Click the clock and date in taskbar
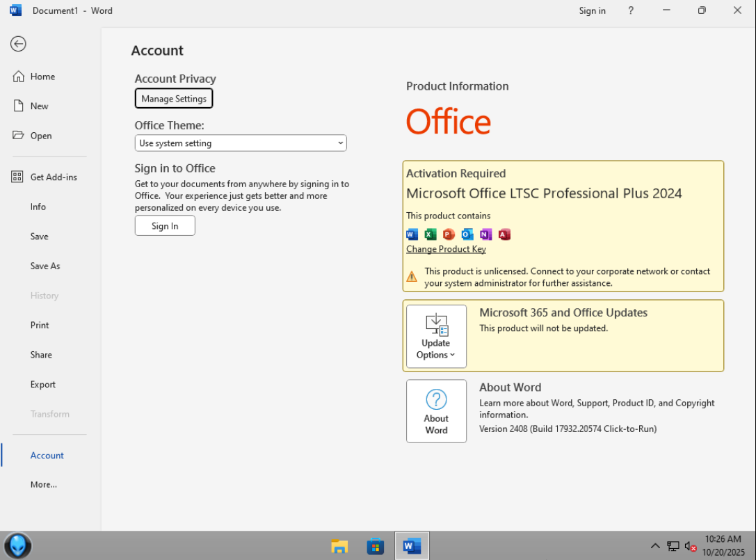 (723, 545)
